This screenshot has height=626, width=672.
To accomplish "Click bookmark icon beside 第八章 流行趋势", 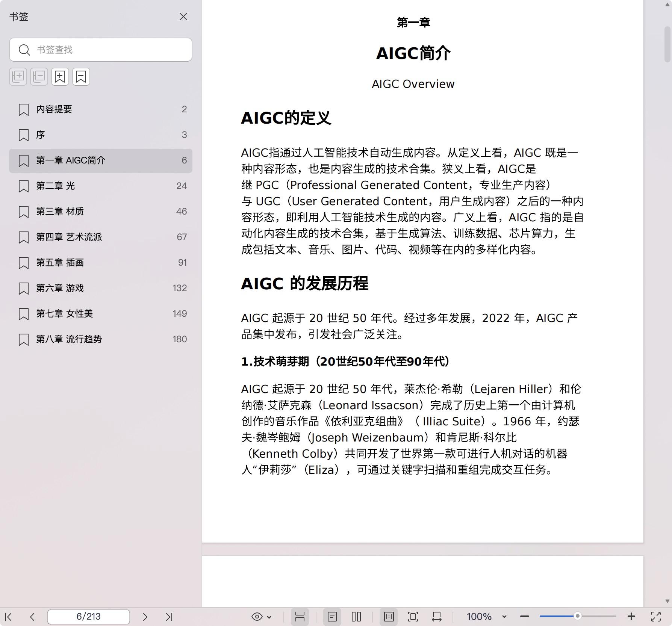I will click(x=24, y=340).
